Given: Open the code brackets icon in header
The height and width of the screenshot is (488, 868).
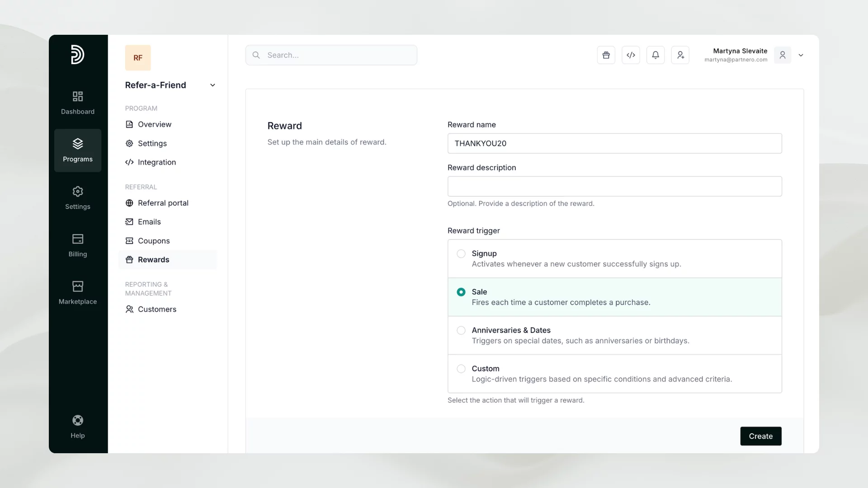Looking at the screenshot, I should click(x=631, y=55).
